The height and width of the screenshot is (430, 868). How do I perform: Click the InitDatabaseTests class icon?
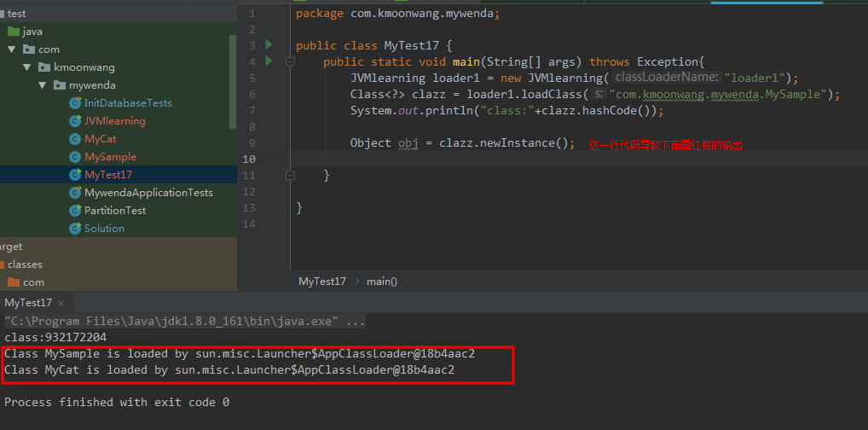tap(75, 103)
